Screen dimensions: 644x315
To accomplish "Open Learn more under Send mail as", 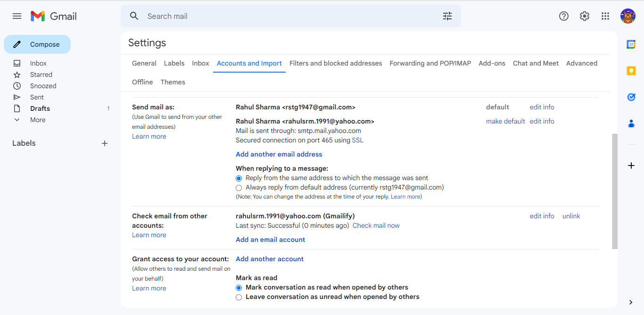I will pos(149,136).
